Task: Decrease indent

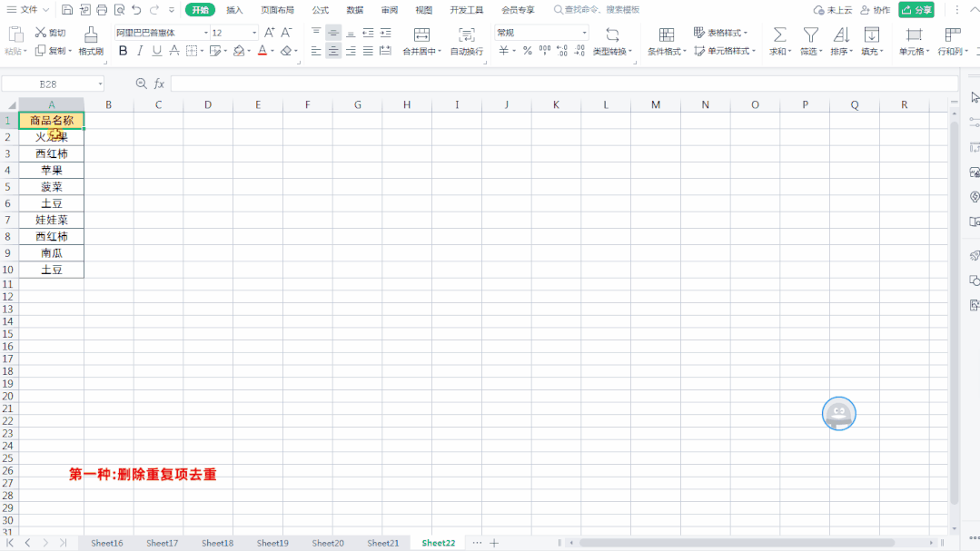Action: pyautogui.click(x=368, y=33)
